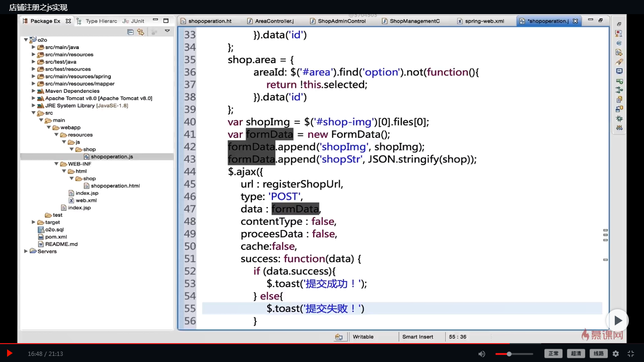Open the shopoperation.ht editor tab
644x362 pixels.
coord(206,21)
